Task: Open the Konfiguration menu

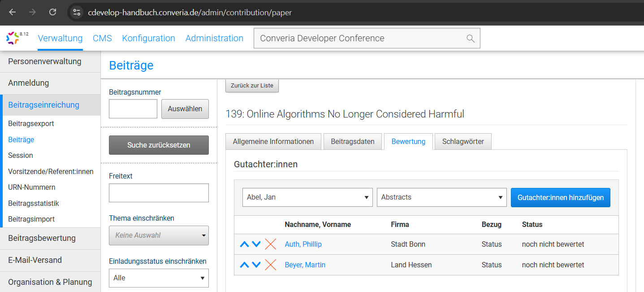Action: [x=148, y=39]
